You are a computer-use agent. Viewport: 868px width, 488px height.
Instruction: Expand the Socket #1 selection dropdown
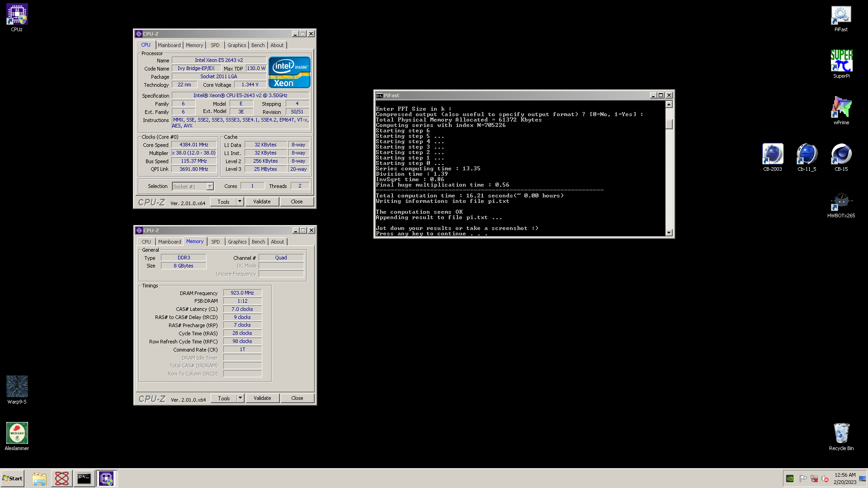click(210, 186)
